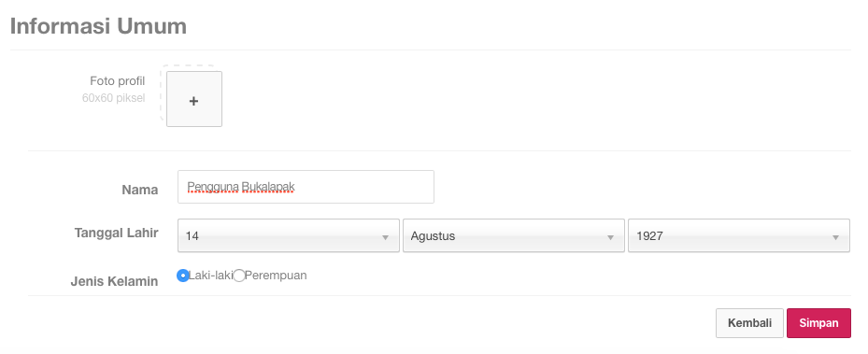Click the Tanggal Lahir label

117,233
